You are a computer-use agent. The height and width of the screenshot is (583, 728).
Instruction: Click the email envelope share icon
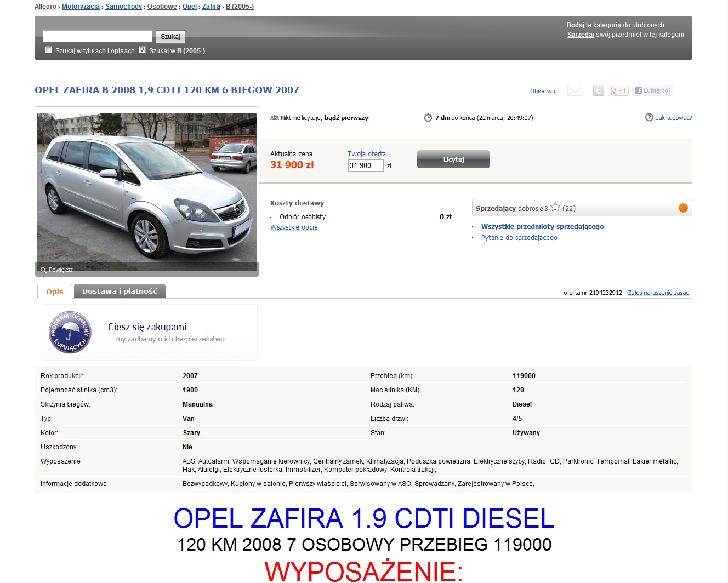575,90
